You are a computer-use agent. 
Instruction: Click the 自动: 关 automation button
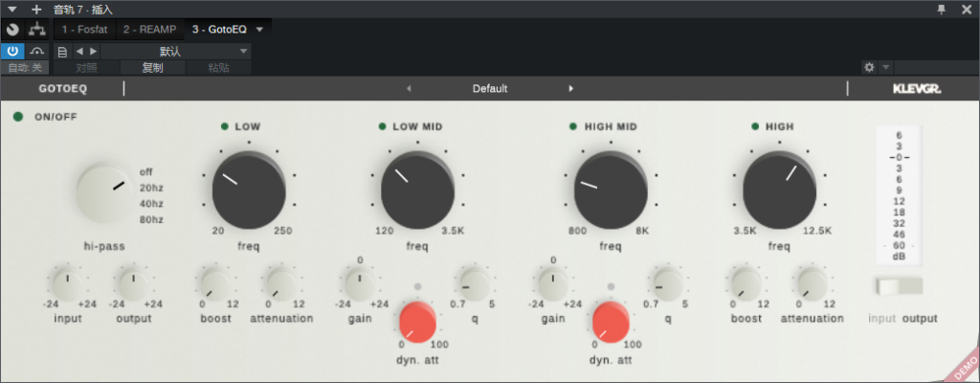tap(25, 68)
